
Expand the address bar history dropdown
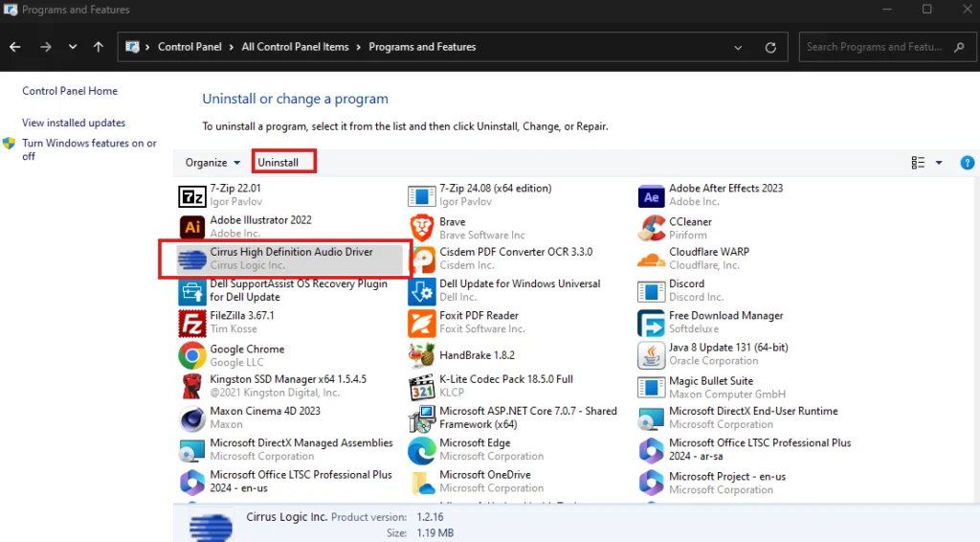(x=738, y=48)
